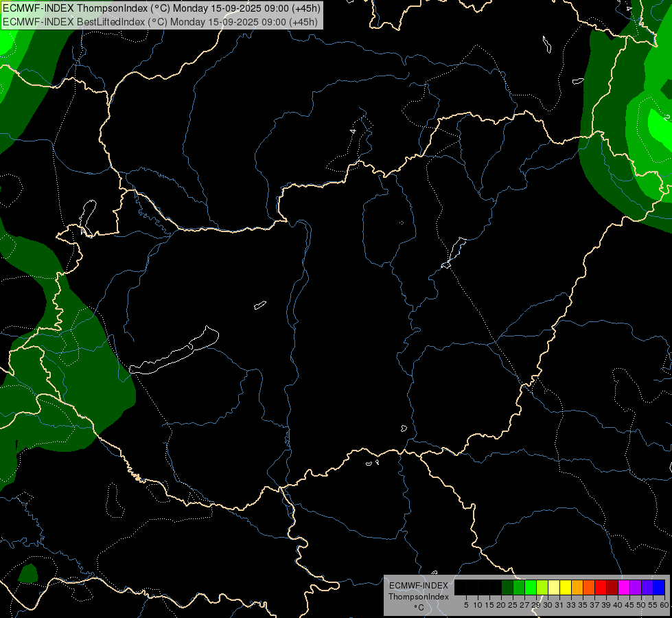672x618 pixels.
Task: Pick the magenta 40–45 legend swatch
Action: [x=624, y=587]
